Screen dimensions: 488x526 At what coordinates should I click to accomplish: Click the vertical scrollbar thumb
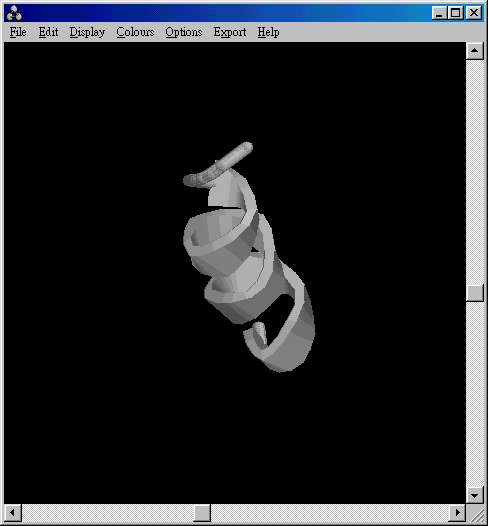click(x=474, y=293)
